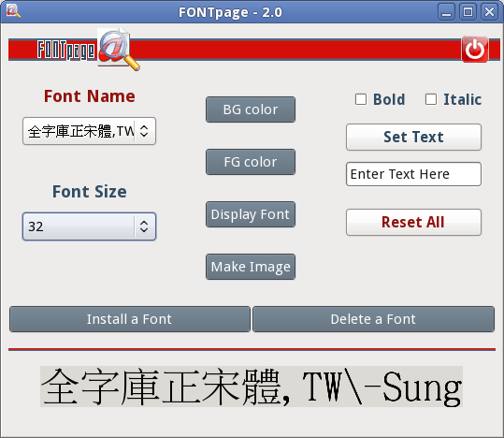Enable the Italic checkbox
504x438 pixels.
click(431, 99)
